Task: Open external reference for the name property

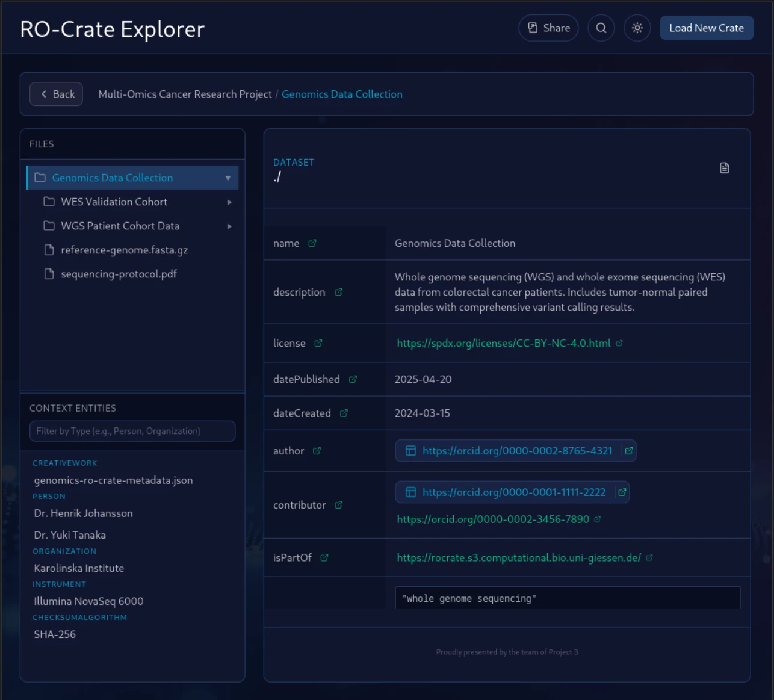Action: pos(312,243)
